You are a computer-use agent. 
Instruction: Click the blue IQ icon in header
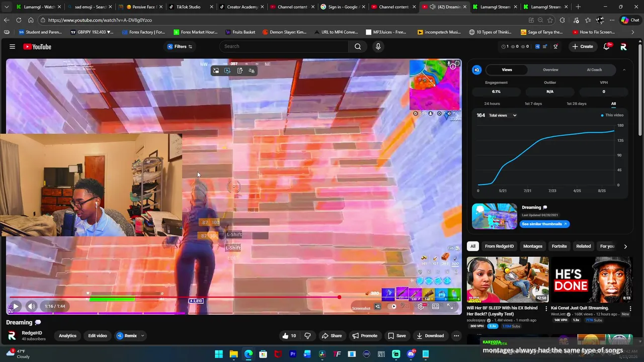(537, 46)
